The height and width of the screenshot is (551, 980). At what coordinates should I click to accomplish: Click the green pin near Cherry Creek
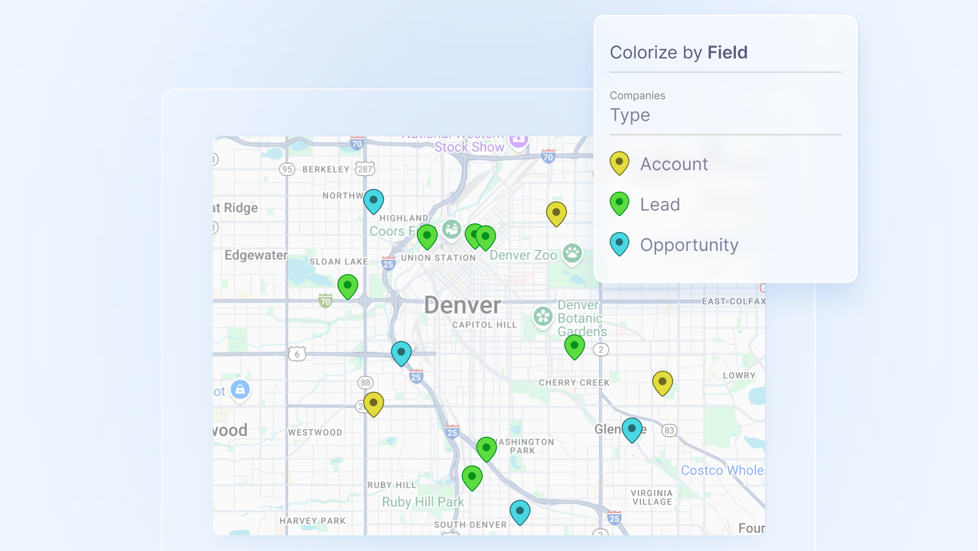pos(574,346)
